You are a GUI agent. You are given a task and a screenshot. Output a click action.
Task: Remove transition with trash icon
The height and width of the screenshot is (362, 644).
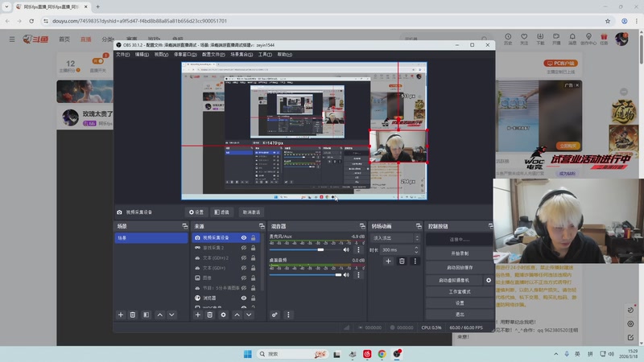402,261
